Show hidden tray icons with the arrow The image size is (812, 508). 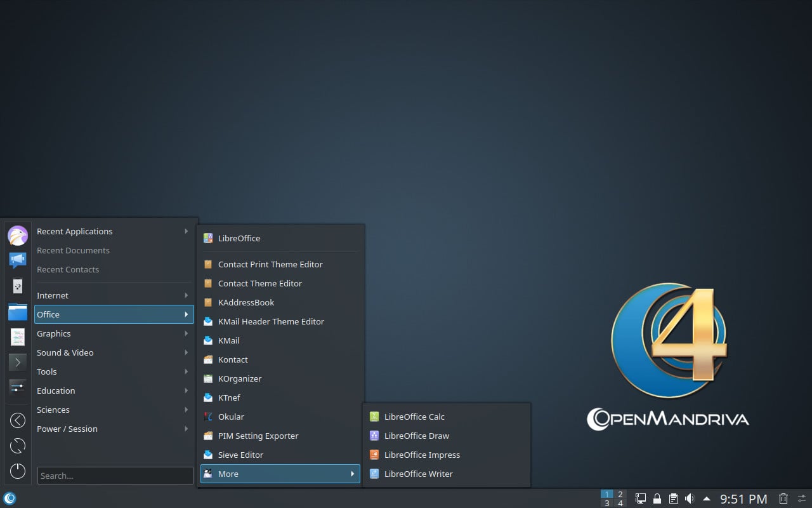[707, 498]
